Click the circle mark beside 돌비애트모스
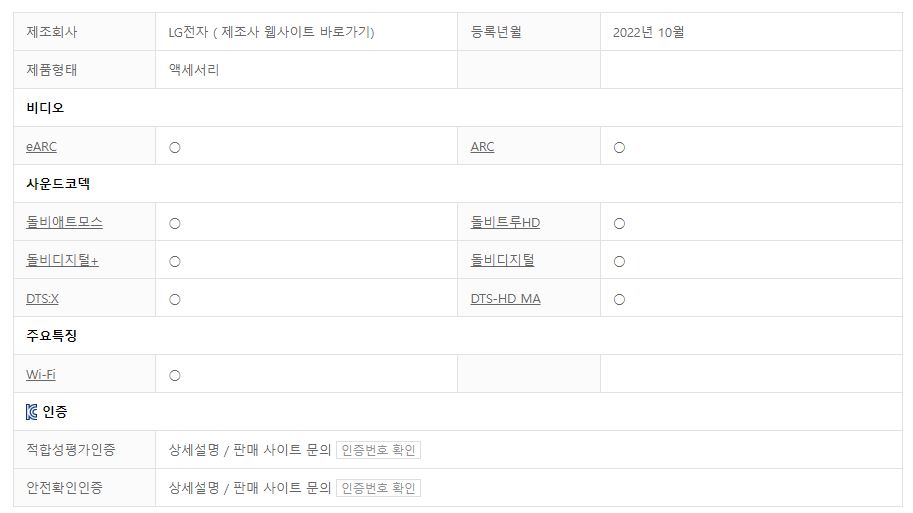 (175, 223)
